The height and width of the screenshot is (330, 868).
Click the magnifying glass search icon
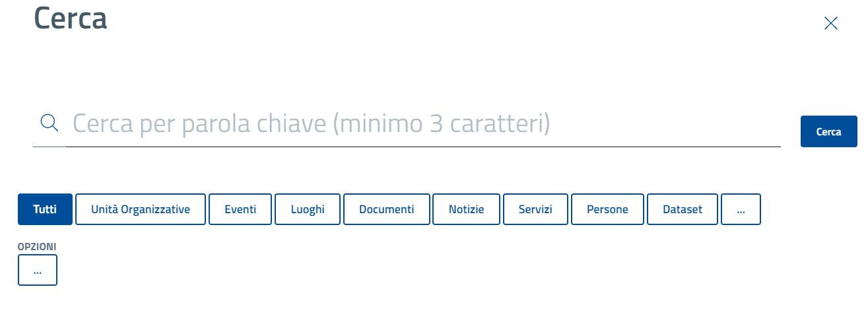(50, 122)
